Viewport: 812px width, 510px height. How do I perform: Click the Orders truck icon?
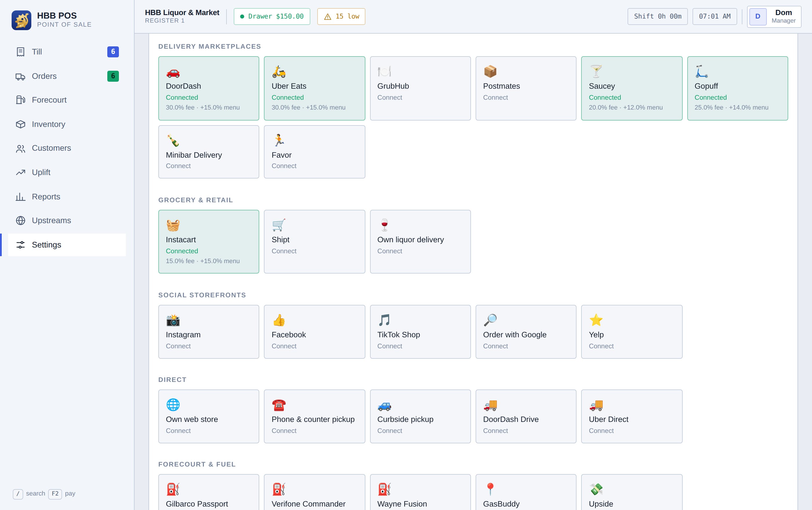pos(21,76)
